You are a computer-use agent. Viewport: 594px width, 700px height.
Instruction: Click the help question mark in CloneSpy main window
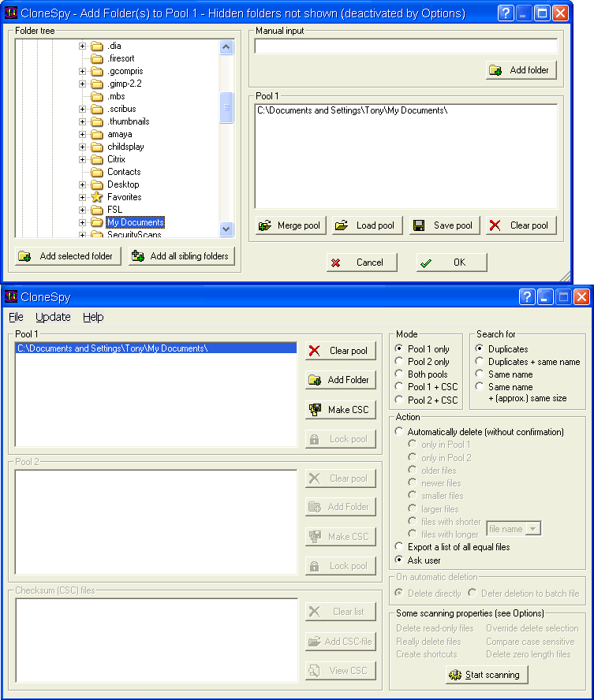(527, 296)
